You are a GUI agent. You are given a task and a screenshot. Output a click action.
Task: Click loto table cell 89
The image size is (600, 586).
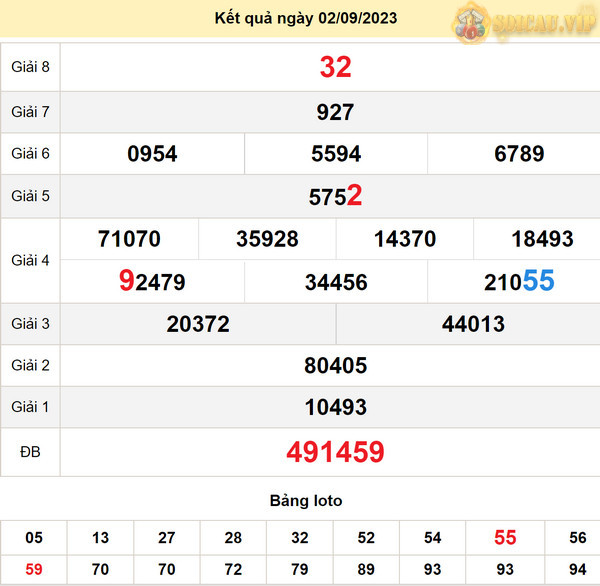(366, 570)
